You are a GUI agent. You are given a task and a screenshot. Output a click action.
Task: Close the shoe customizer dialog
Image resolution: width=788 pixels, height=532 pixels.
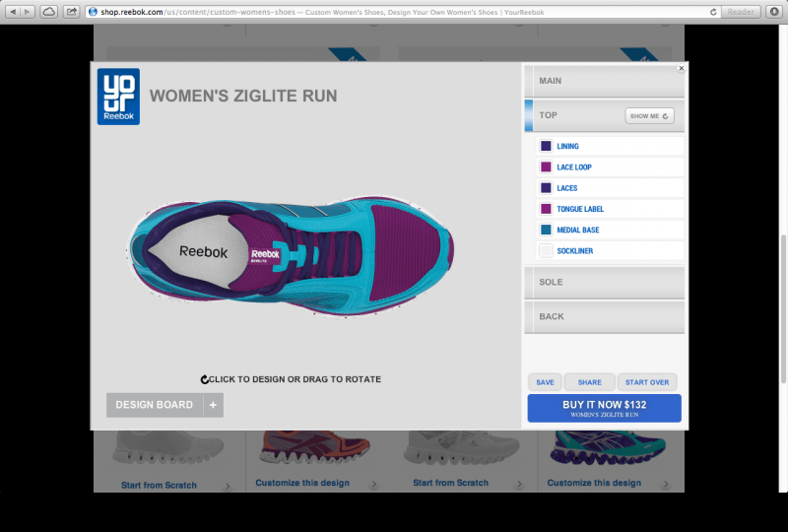pyautogui.click(x=681, y=68)
